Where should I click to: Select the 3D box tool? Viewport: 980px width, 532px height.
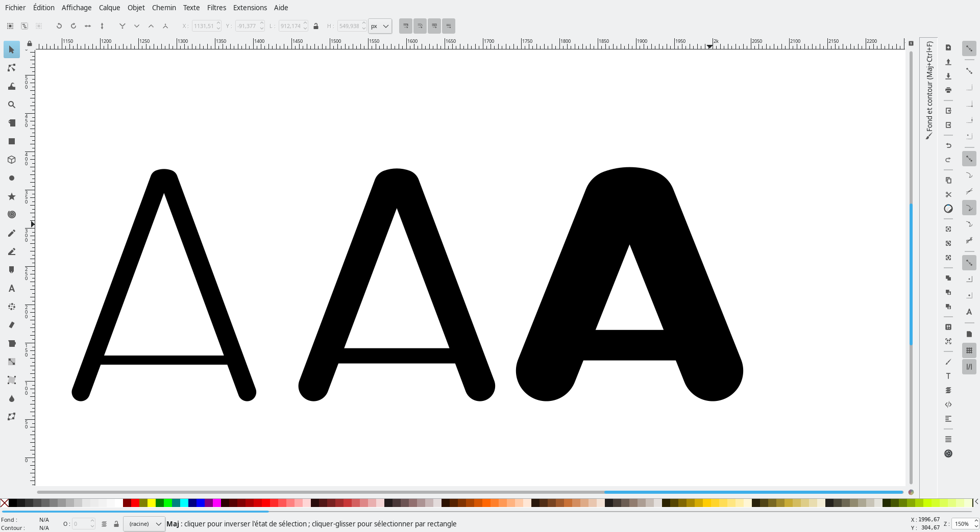click(11, 160)
